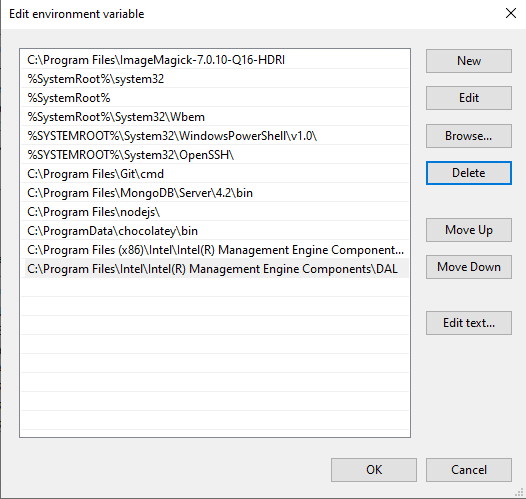526x499 pixels.
Task: Delete the selected path entry
Action: point(469,173)
